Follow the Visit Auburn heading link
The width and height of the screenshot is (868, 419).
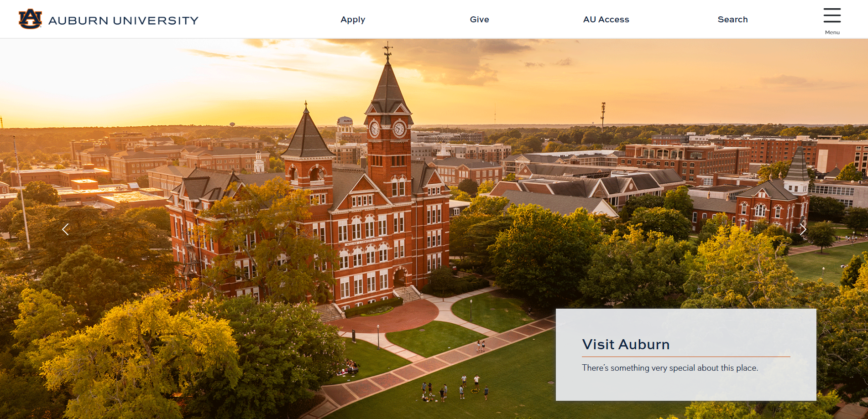click(626, 344)
